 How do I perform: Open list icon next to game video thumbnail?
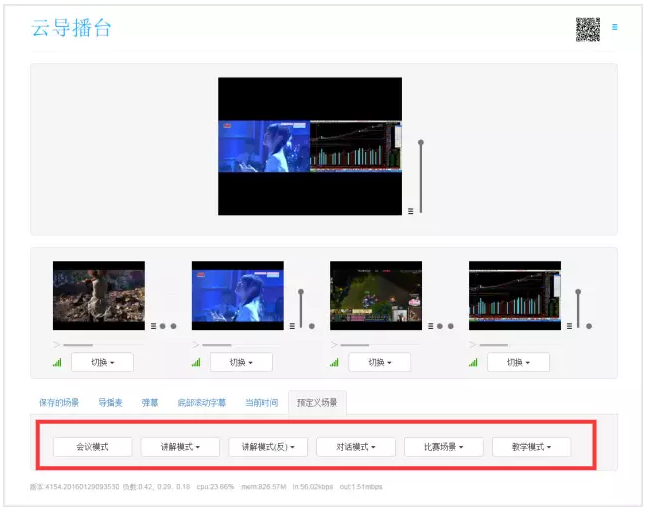coord(431,326)
